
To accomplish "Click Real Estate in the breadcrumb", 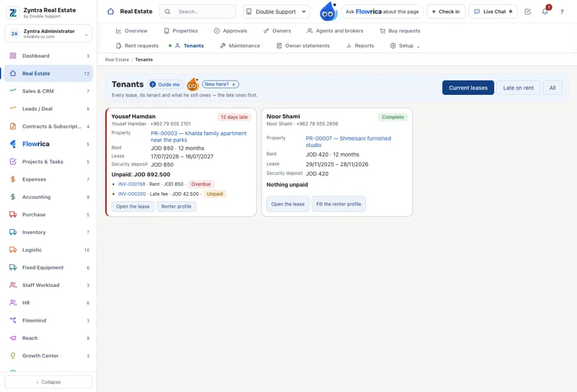I will [117, 59].
